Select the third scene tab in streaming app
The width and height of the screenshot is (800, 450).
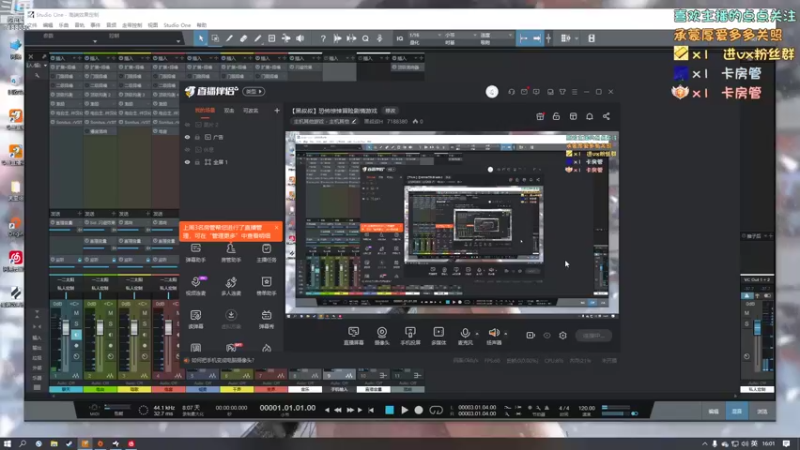point(250,111)
